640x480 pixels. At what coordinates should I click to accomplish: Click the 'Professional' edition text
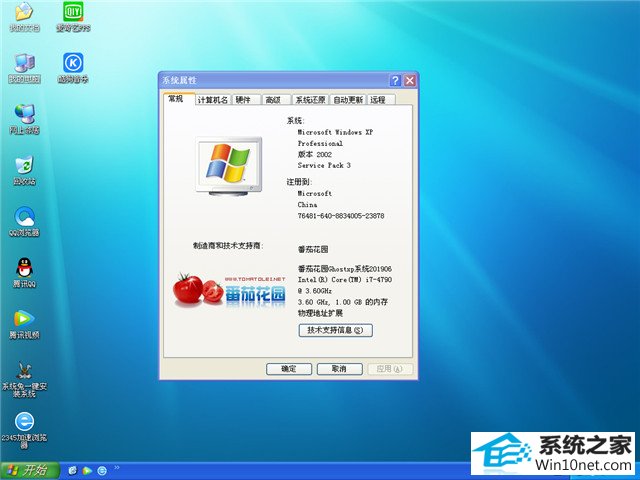point(320,143)
